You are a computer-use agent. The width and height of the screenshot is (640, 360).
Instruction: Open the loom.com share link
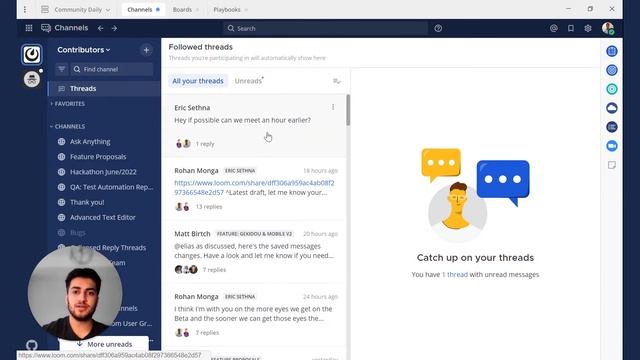click(254, 187)
